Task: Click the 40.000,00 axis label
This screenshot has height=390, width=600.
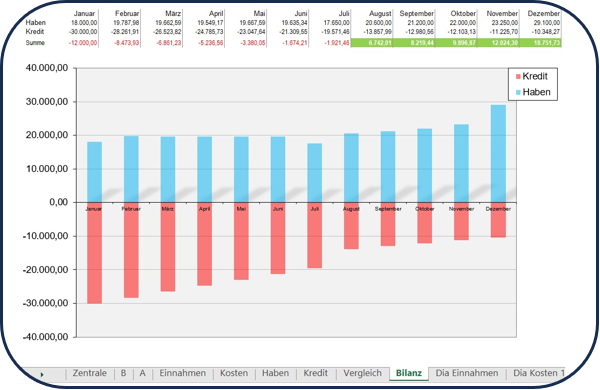Action: 47,68
